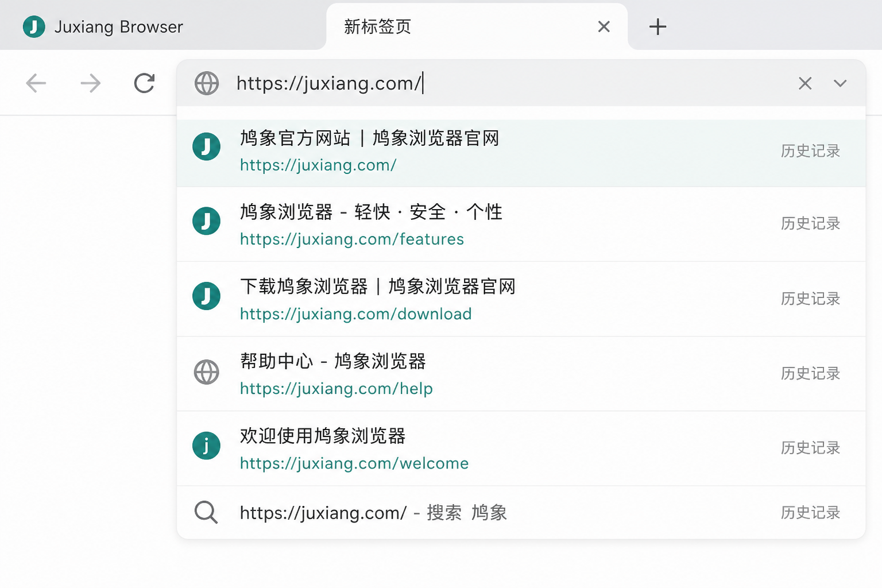Open the https://juxiang.com/features suggestion link
This screenshot has width=882, height=588.
point(352,239)
